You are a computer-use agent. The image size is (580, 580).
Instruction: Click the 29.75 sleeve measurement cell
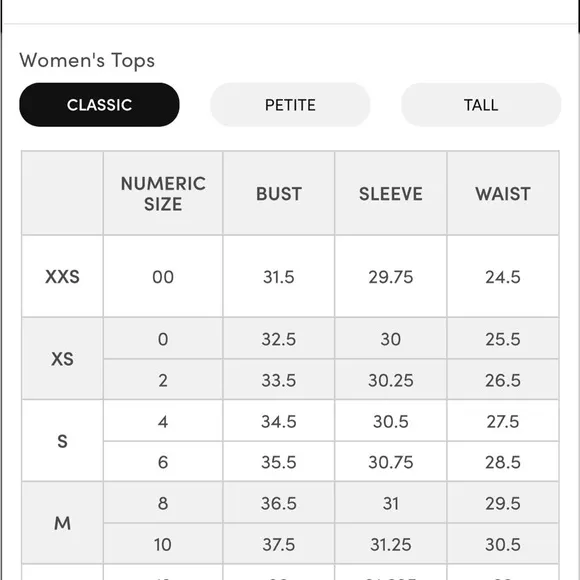[391, 276]
